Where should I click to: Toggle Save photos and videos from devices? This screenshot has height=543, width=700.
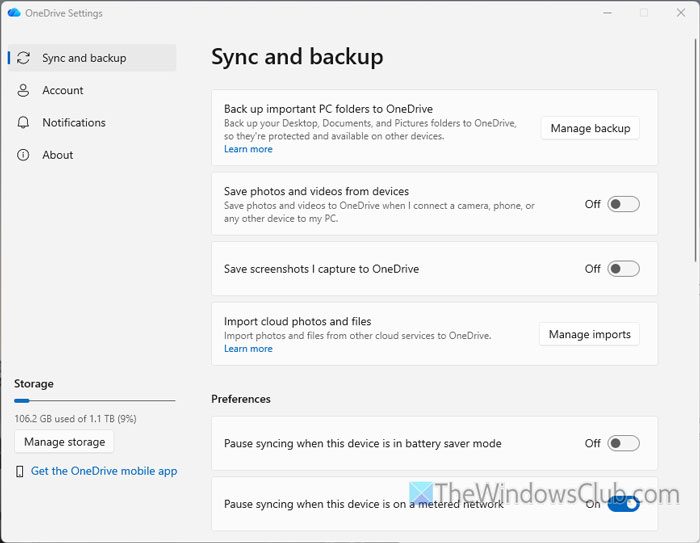[623, 204]
